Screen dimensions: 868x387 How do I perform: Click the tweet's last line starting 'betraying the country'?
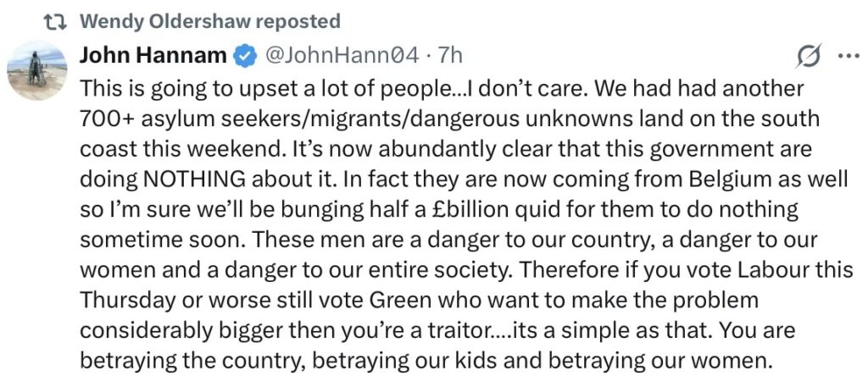(426, 361)
